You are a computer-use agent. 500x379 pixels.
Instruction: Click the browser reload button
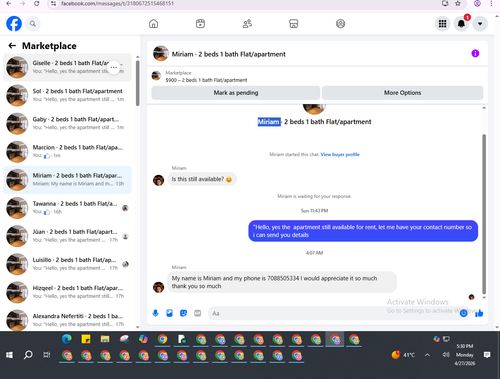36,3
